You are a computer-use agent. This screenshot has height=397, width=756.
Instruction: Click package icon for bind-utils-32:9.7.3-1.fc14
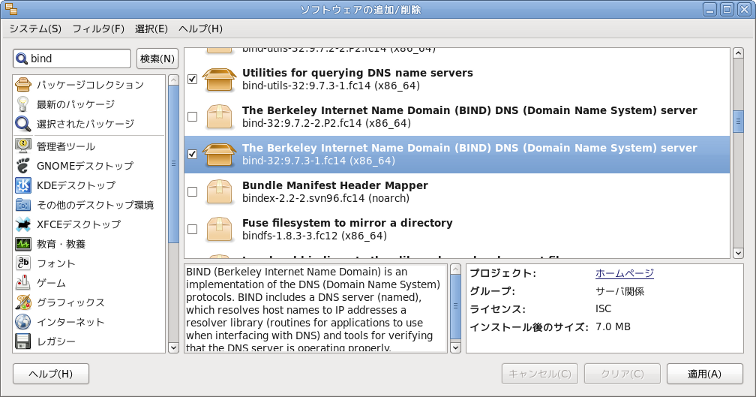click(219, 79)
